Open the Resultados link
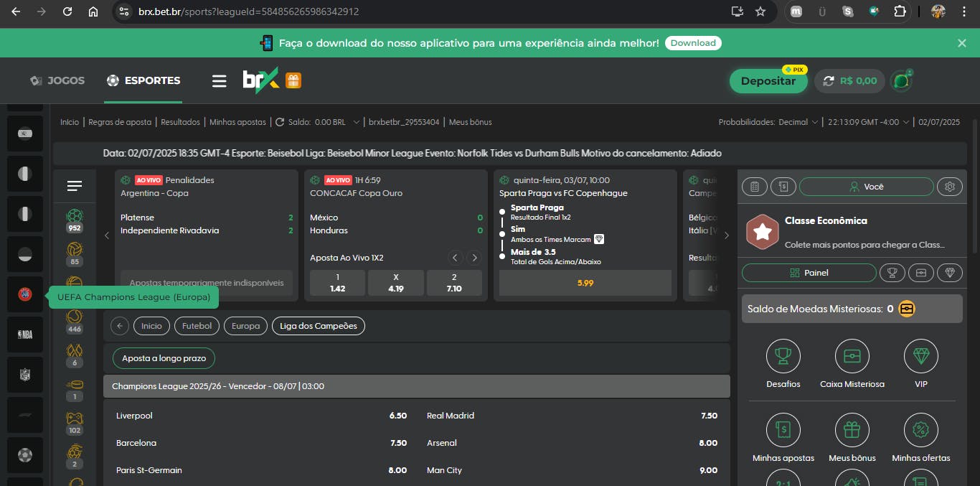The width and height of the screenshot is (980, 486). click(x=180, y=122)
